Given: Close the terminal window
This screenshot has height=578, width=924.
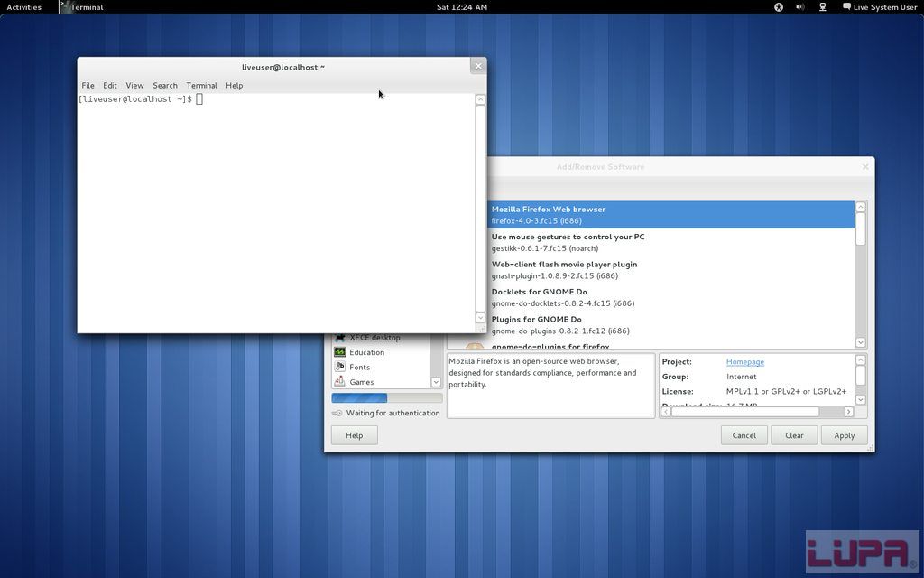Looking at the screenshot, I should 478,66.
